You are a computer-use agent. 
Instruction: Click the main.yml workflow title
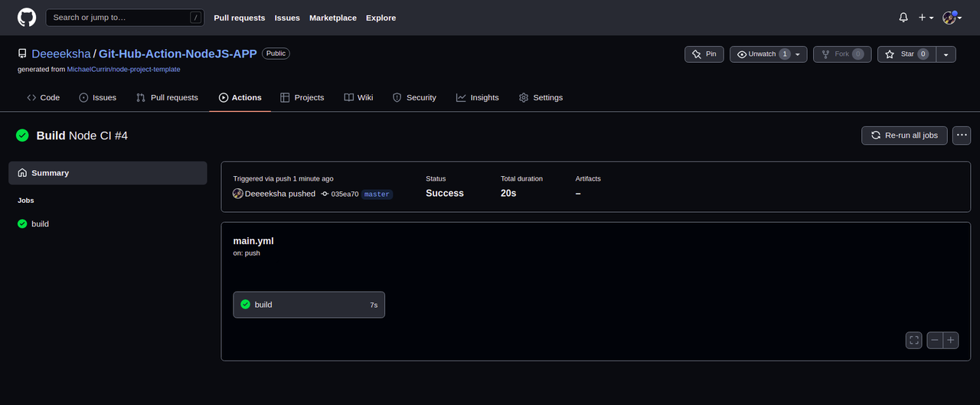(x=253, y=241)
